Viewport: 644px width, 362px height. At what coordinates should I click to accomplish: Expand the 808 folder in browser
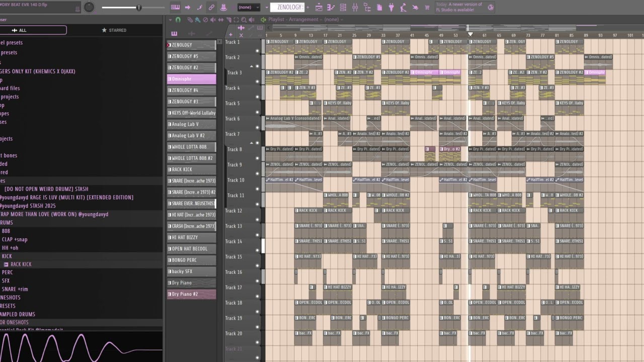point(6,231)
